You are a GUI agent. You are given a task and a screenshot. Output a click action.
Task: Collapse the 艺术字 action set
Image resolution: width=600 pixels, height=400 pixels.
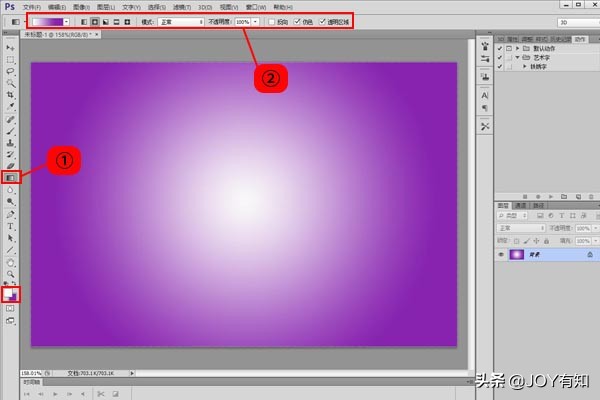pos(517,57)
